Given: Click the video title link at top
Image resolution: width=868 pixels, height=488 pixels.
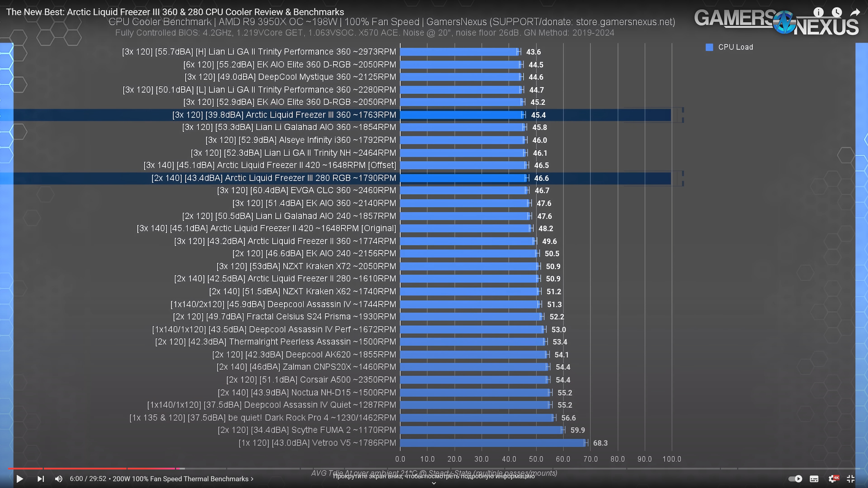Looking at the screenshot, I should pos(175,12).
